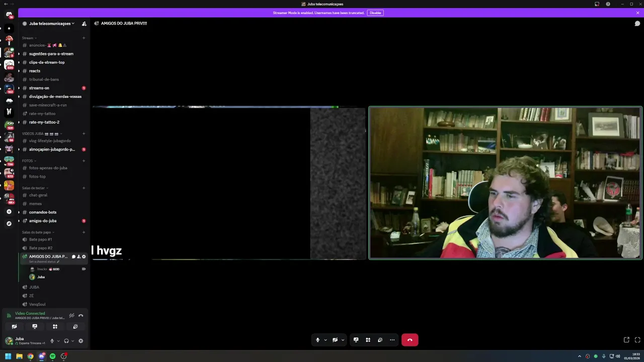
Task: Open soundboard icon in call control bar
Action: coord(380,340)
